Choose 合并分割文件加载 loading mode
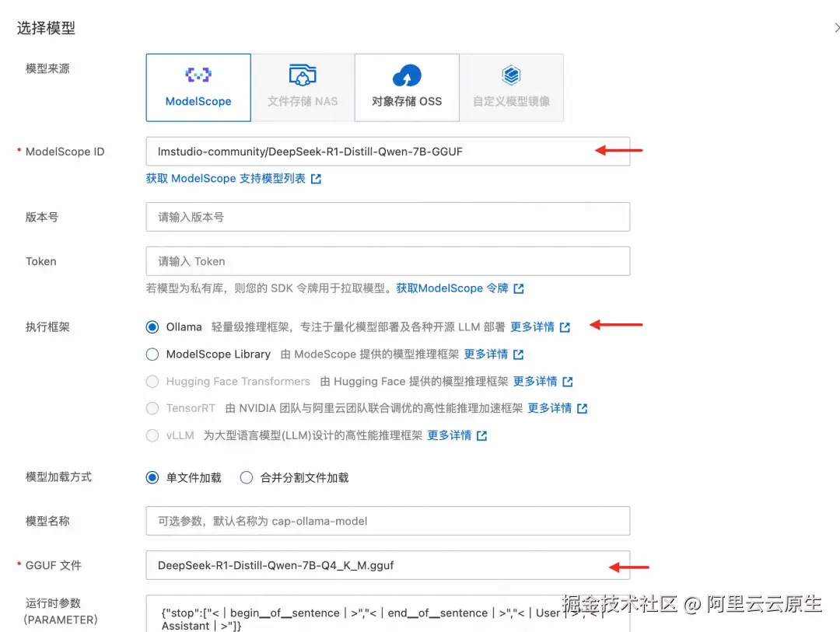This screenshot has width=840, height=632. click(x=246, y=478)
